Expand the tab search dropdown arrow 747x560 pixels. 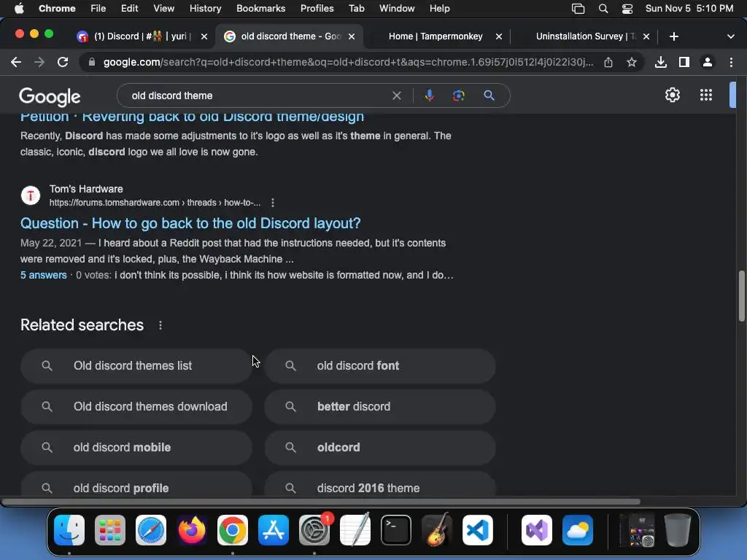point(731,36)
